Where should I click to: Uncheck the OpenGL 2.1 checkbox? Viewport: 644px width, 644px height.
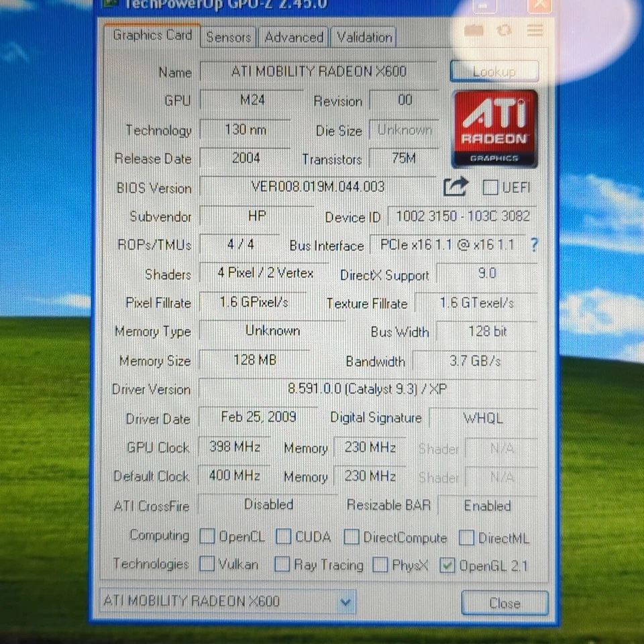447,566
